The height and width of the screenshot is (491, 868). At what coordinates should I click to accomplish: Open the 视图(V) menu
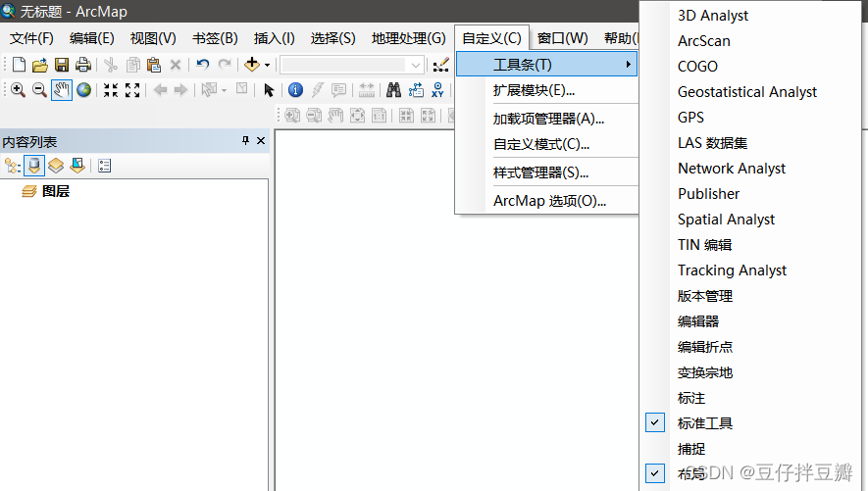153,38
